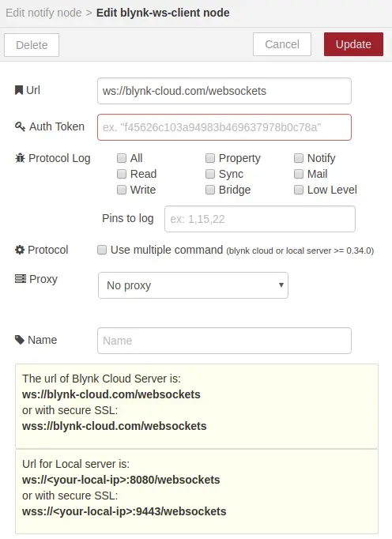
Task: Click the Proxy dropdown arrow
Action: click(281, 285)
